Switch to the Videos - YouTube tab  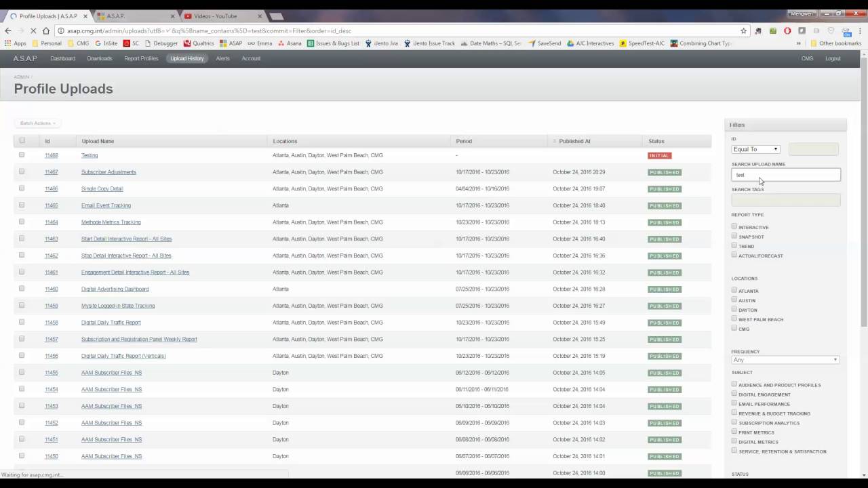(222, 16)
